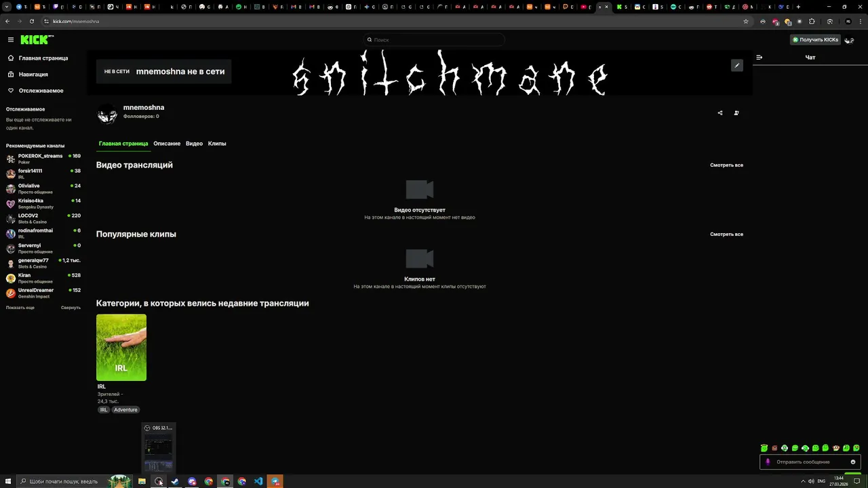Open the Windows notification center icon
868x488 pixels.
pos(856,481)
